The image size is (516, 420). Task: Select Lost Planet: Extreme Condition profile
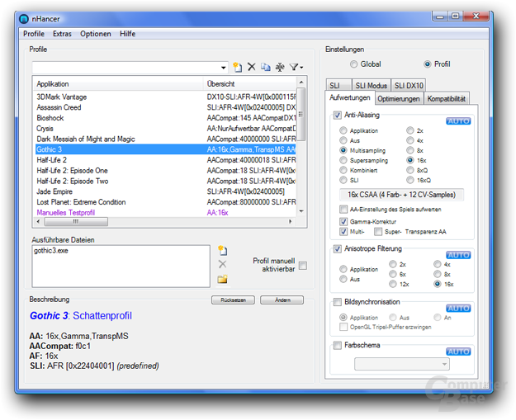pyautogui.click(x=165, y=202)
